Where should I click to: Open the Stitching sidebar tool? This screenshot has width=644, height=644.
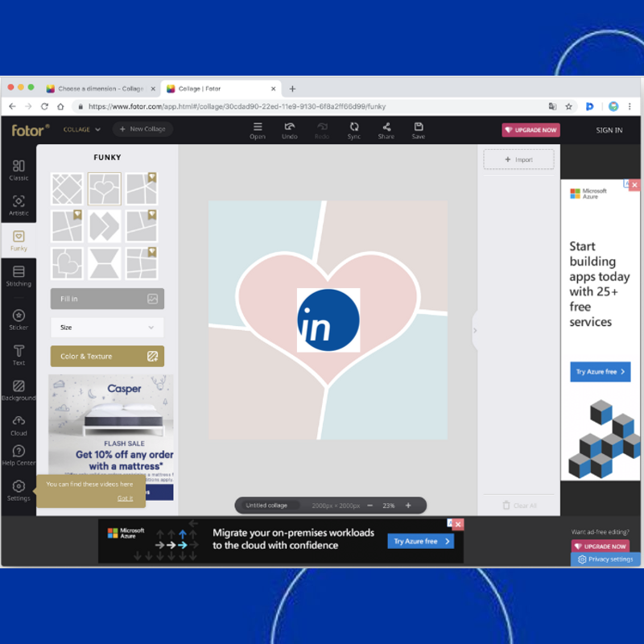click(x=19, y=276)
